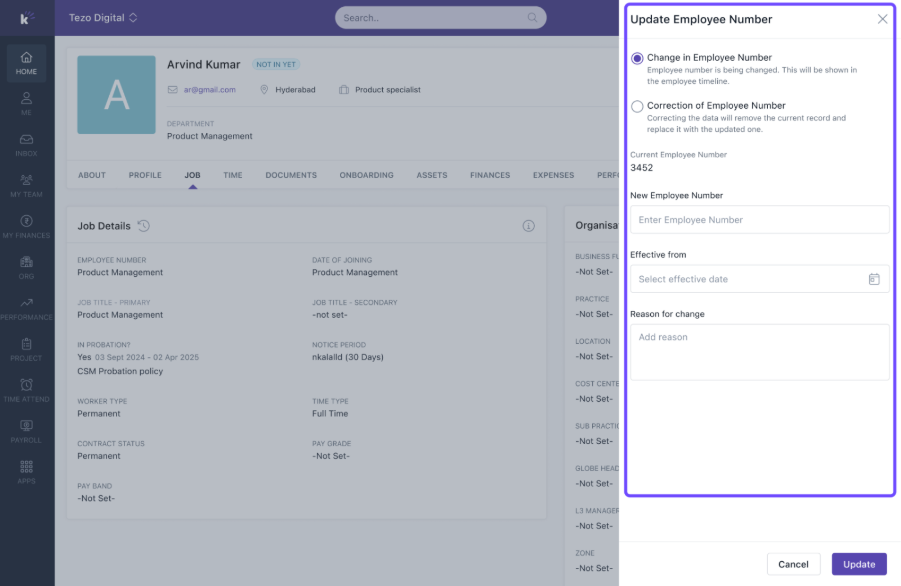Switch to the Time tab
The width and height of the screenshot is (901, 586).
[233, 175]
